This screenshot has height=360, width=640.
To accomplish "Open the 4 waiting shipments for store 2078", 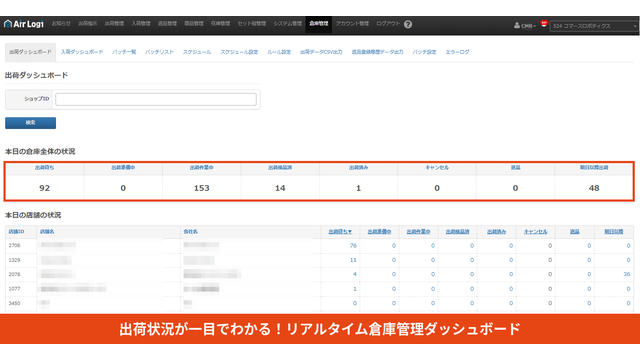I will (x=355, y=274).
